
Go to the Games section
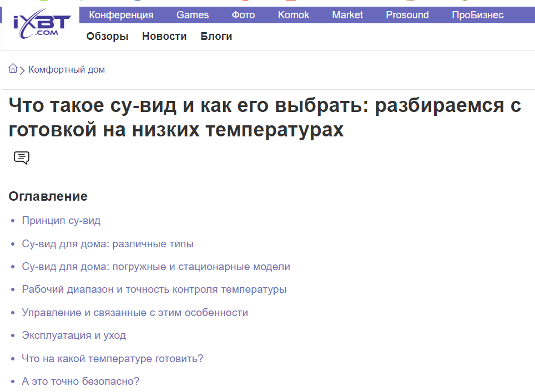tap(193, 15)
